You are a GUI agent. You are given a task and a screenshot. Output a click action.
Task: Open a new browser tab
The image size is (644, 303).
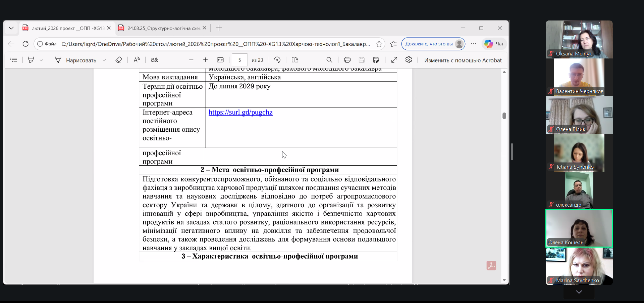click(219, 28)
